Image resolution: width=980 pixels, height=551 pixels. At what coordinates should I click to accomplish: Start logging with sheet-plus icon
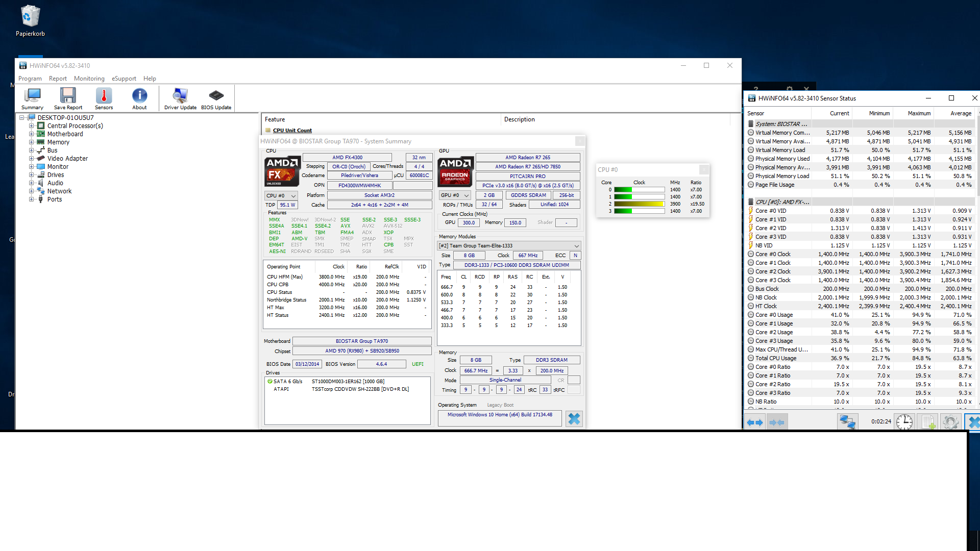tap(928, 422)
